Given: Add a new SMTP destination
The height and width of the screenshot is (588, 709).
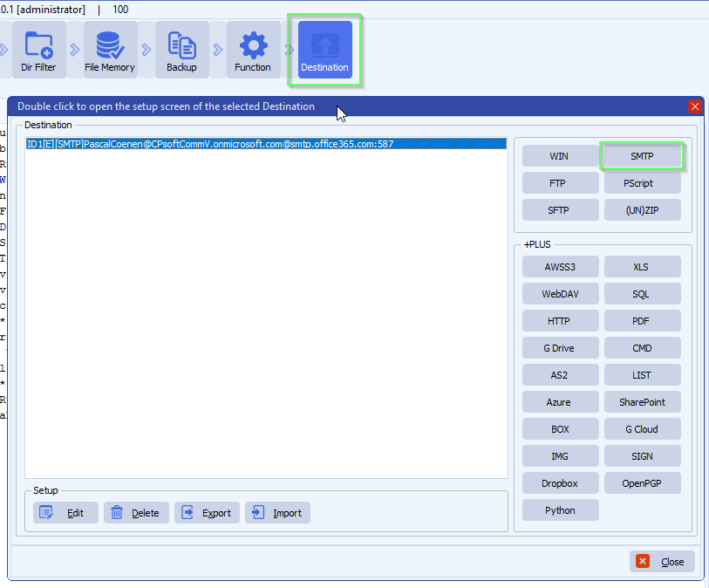Looking at the screenshot, I should [642, 155].
